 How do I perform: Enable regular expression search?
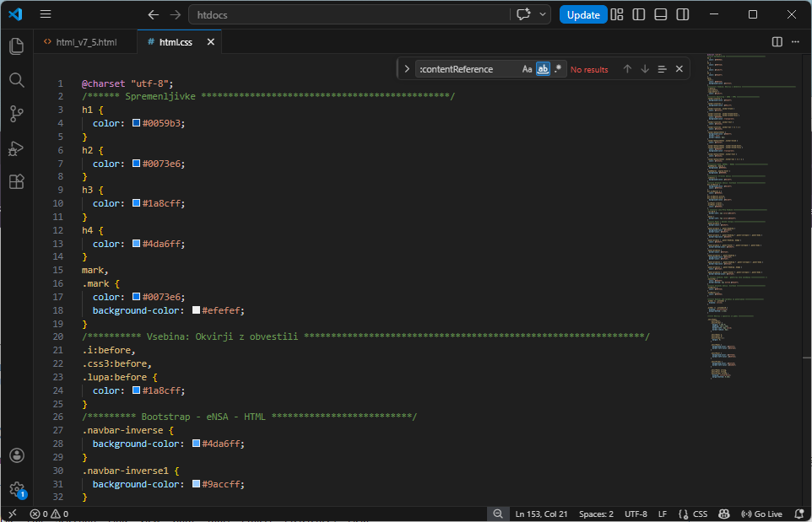tap(556, 68)
